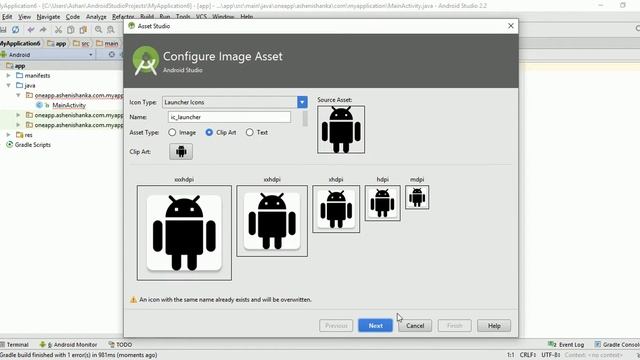Collapse the package containing MainActivity
Screen dimensions: 640x360
click(x=18, y=95)
